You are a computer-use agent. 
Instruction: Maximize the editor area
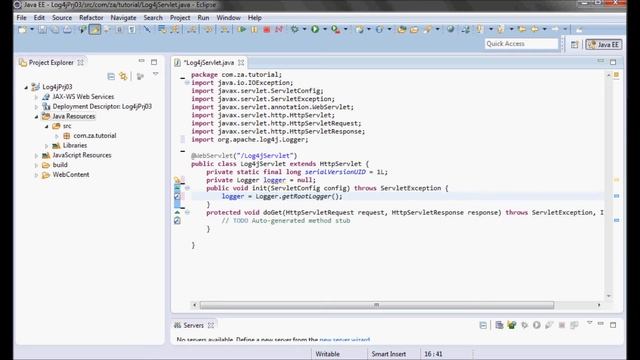click(613, 62)
